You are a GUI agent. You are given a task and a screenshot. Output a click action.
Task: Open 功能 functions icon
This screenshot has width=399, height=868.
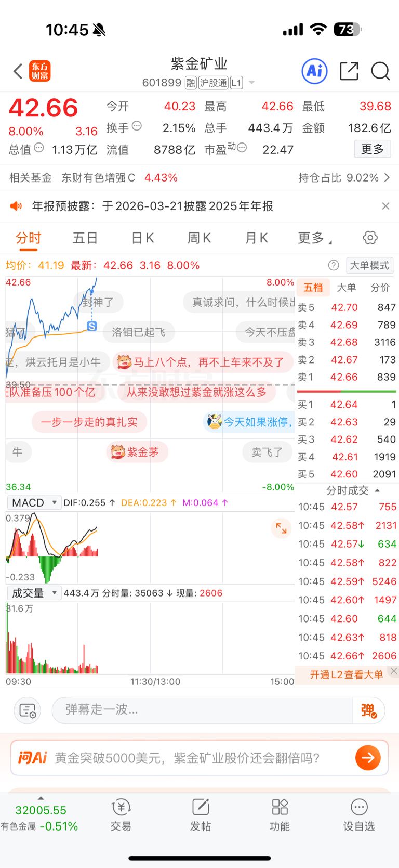point(280,815)
